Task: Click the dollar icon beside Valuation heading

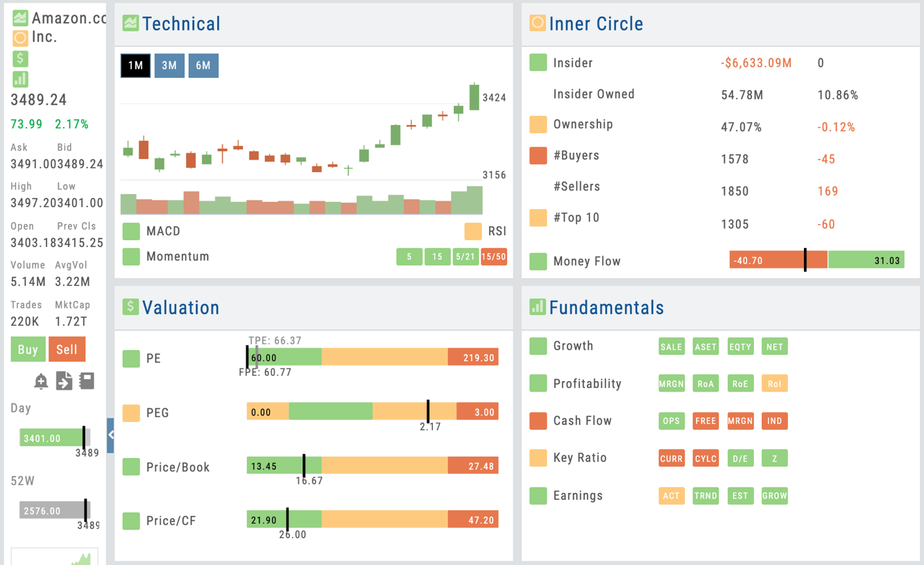Action: [x=130, y=306]
